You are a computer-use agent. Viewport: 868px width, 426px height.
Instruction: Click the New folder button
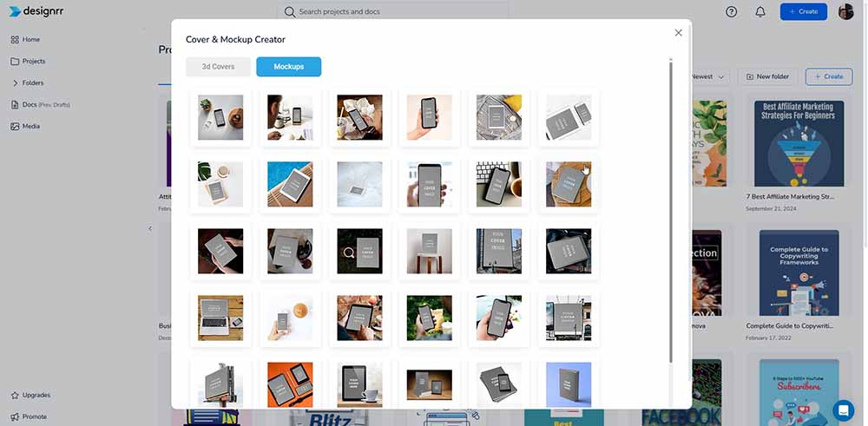[767, 76]
